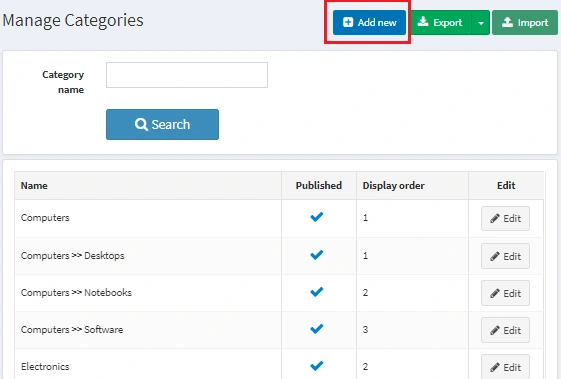The width and height of the screenshot is (561, 379).
Task: Edit the Computers >> Notebooks row
Action: point(505,293)
